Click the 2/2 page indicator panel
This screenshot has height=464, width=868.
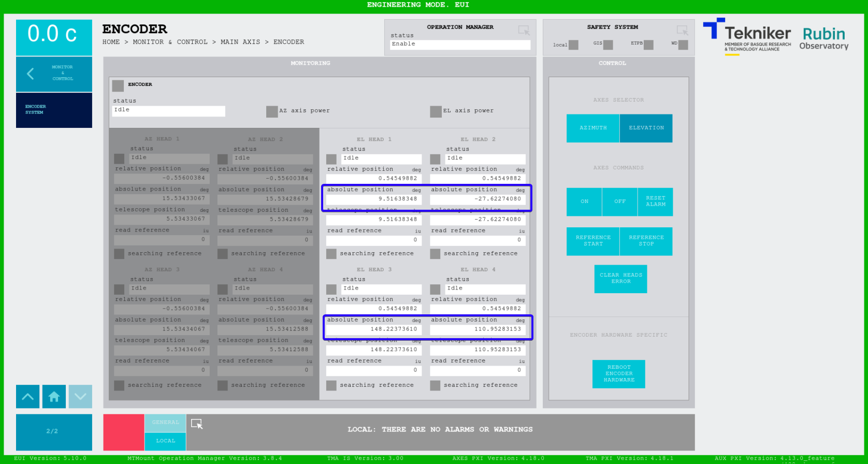(x=54, y=432)
